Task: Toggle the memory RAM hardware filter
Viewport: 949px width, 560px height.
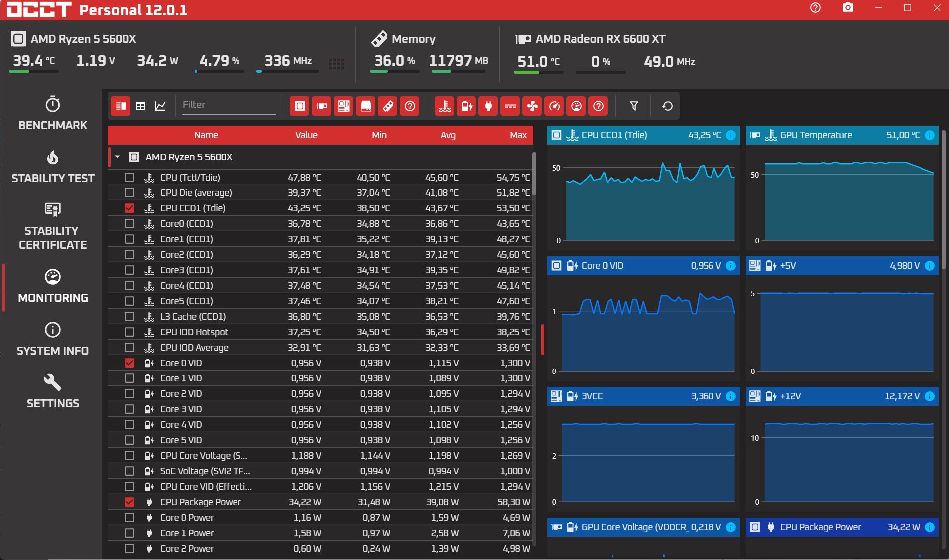Action: 388,106
